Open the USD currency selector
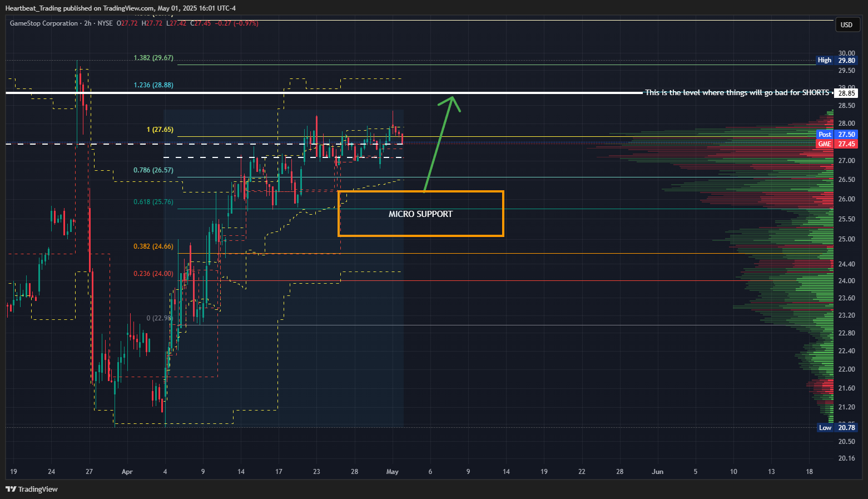 click(846, 24)
